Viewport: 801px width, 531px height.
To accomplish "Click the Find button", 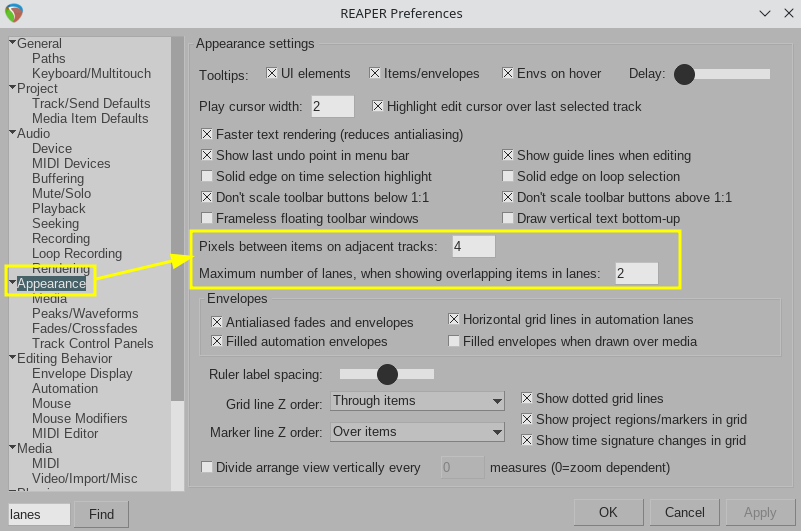I will click(101, 514).
